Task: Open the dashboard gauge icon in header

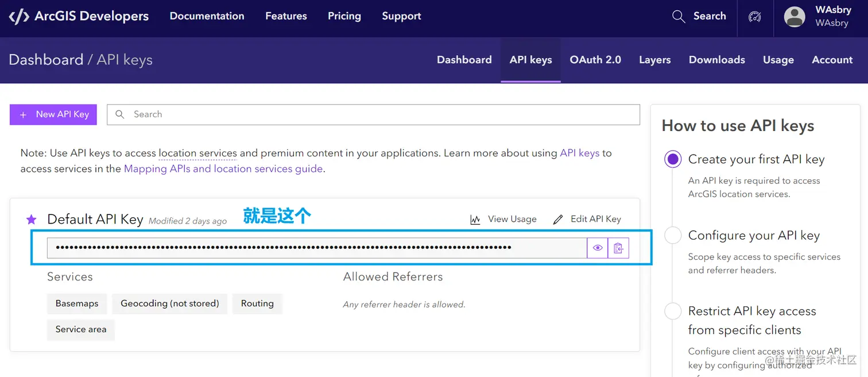Action: pyautogui.click(x=755, y=17)
